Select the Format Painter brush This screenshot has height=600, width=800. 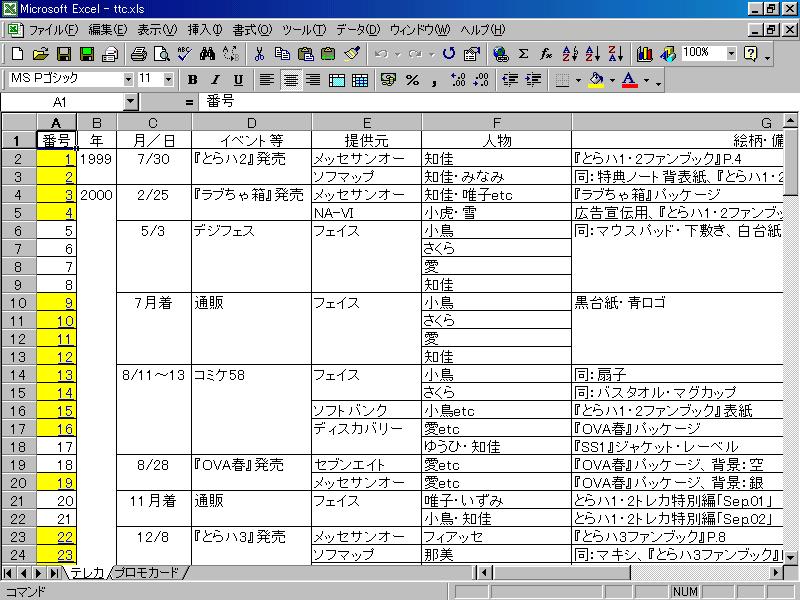352,54
